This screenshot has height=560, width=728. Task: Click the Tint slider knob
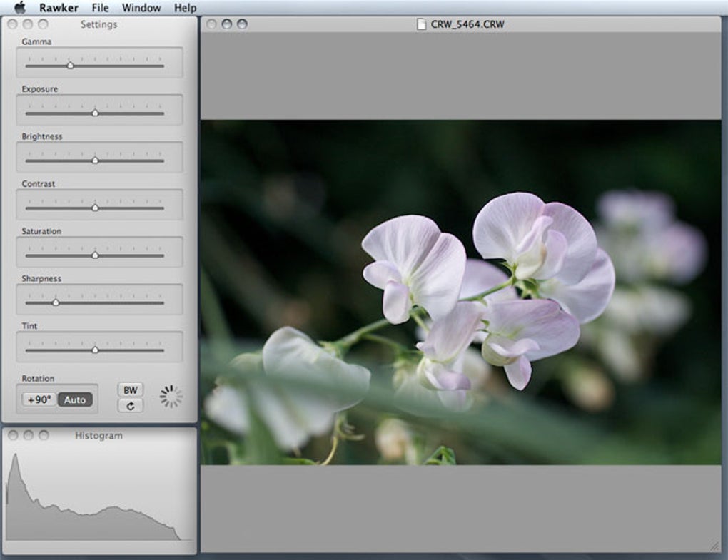point(95,350)
